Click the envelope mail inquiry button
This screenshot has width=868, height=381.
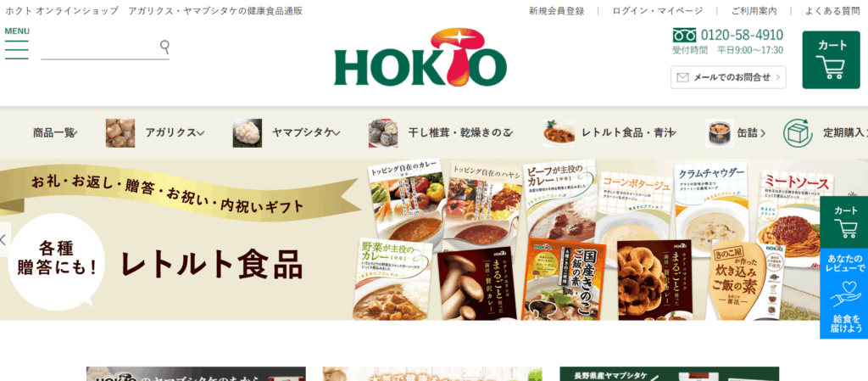pyautogui.click(x=728, y=77)
